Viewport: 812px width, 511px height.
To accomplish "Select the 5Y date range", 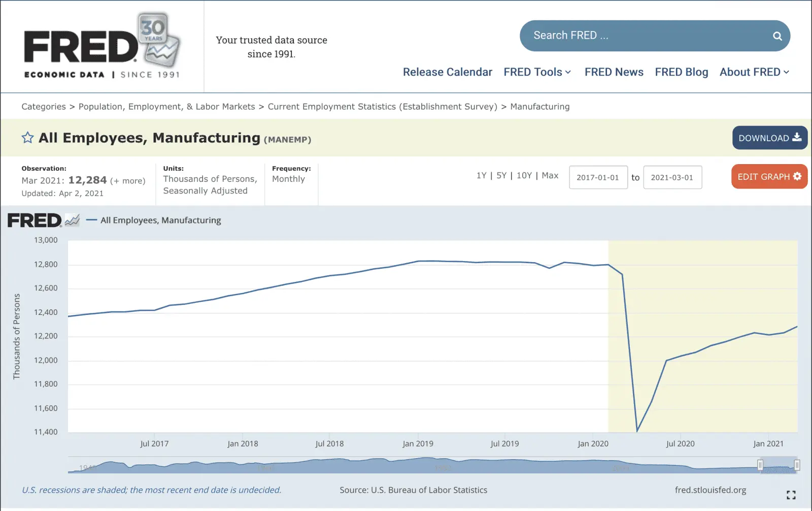I will (501, 176).
